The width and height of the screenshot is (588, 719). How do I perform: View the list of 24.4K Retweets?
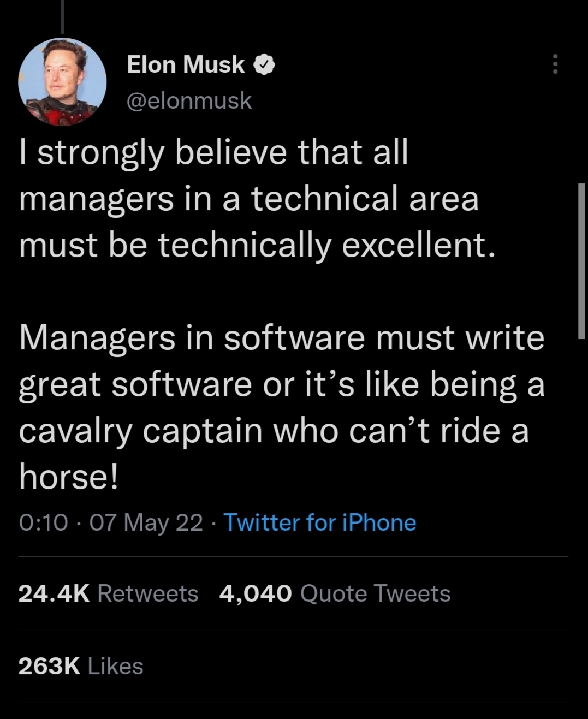pos(108,593)
